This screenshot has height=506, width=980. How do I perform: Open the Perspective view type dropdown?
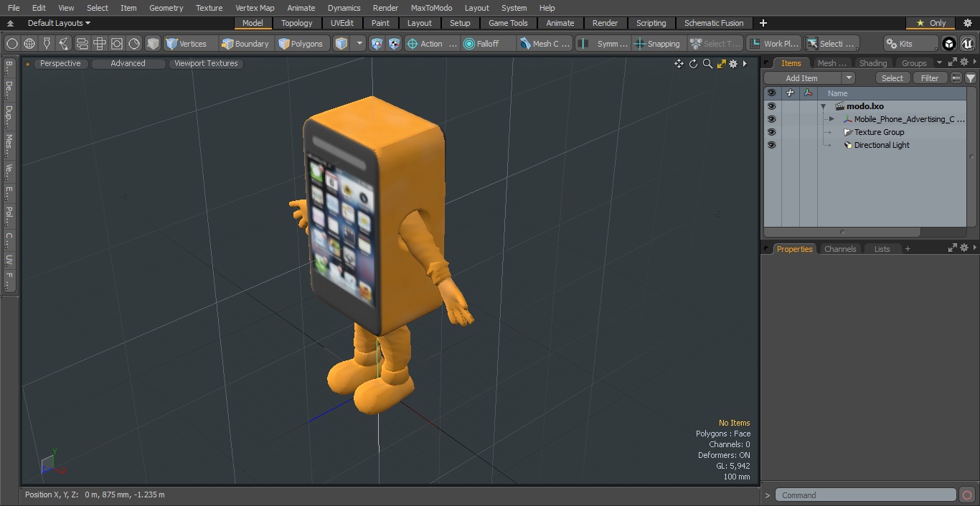pos(60,63)
